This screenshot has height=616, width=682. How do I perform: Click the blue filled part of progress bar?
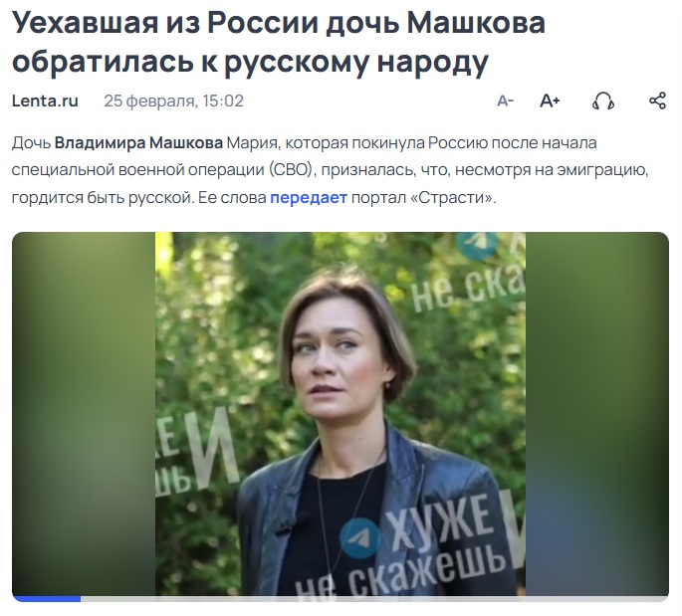[47, 599]
